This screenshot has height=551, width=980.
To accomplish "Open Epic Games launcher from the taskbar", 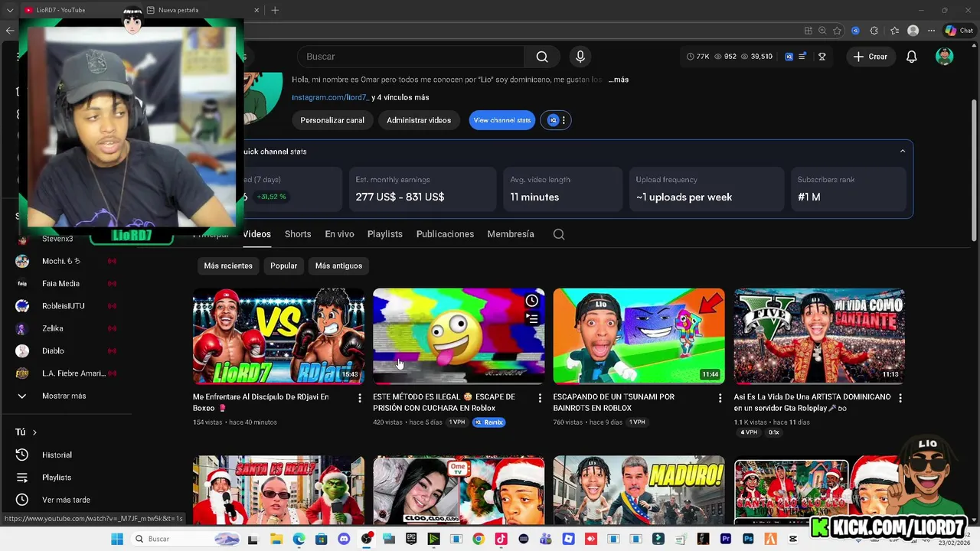I will (x=411, y=539).
